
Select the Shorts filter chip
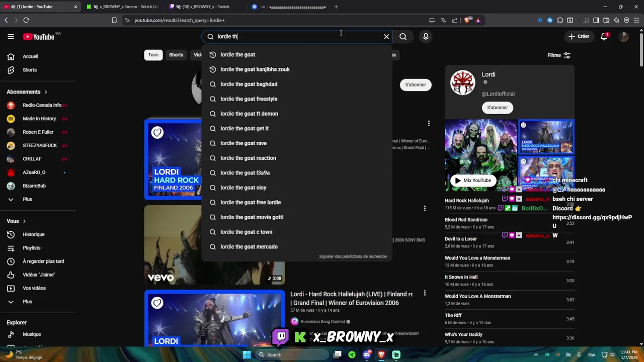tap(176, 55)
